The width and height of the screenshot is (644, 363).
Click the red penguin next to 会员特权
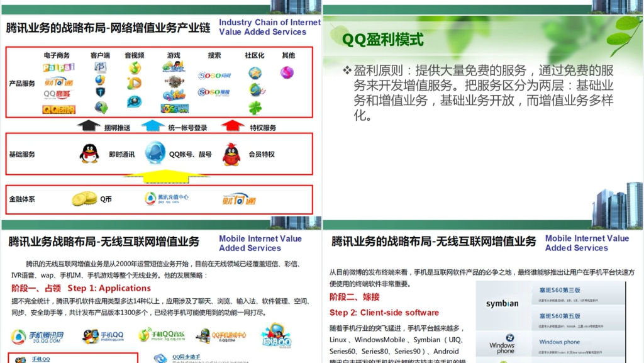[231, 154]
